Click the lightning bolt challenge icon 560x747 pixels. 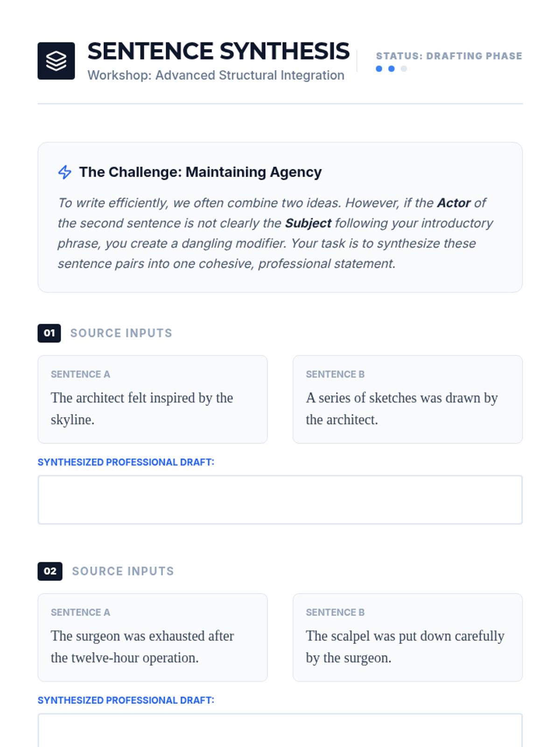(x=65, y=172)
